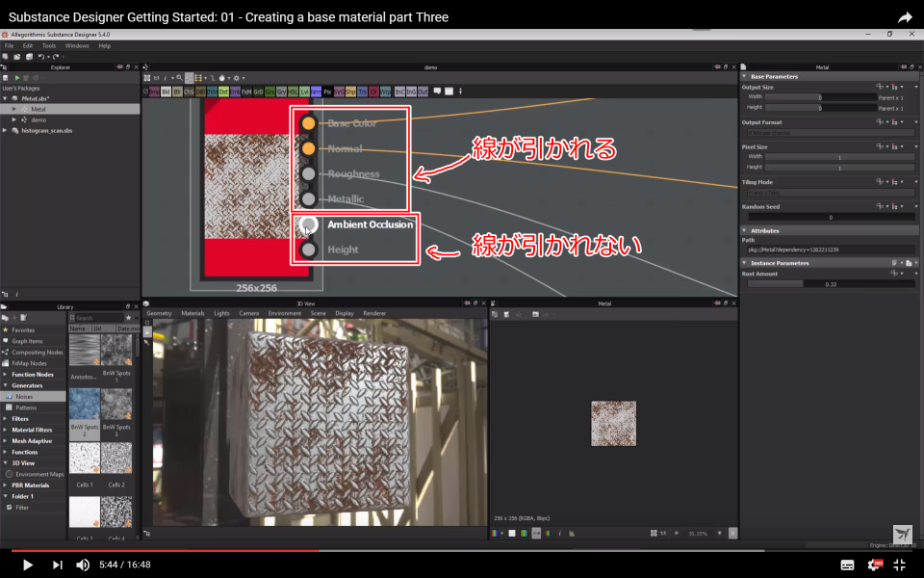Expand the Material Filters category
Viewport: 924px width, 578px height.
6,430
